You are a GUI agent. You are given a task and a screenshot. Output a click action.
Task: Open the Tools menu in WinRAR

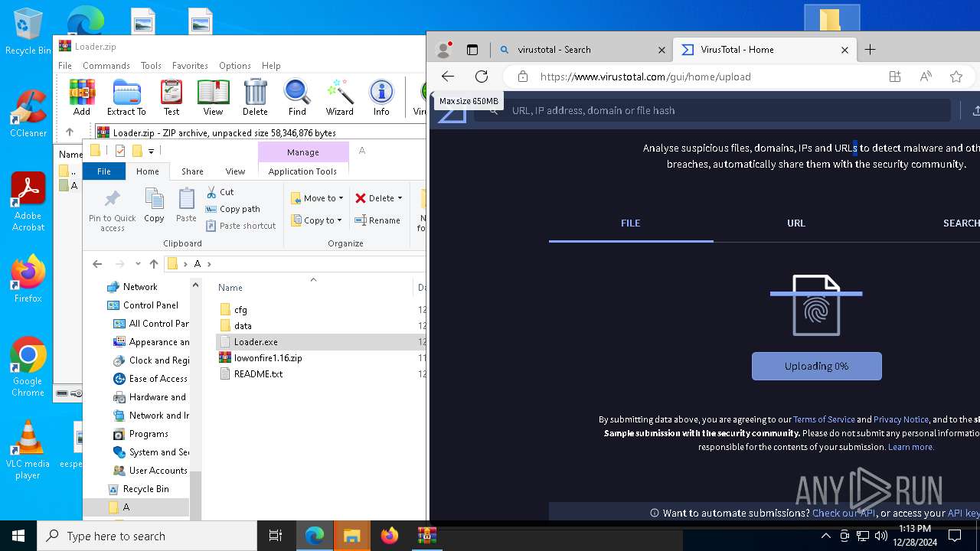[151, 66]
